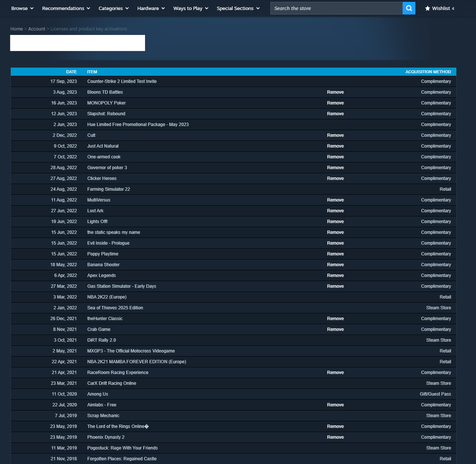This screenshot has height=464, width=476.
Task: Click the search magnifier icon
Action: (x=408, y=8)
